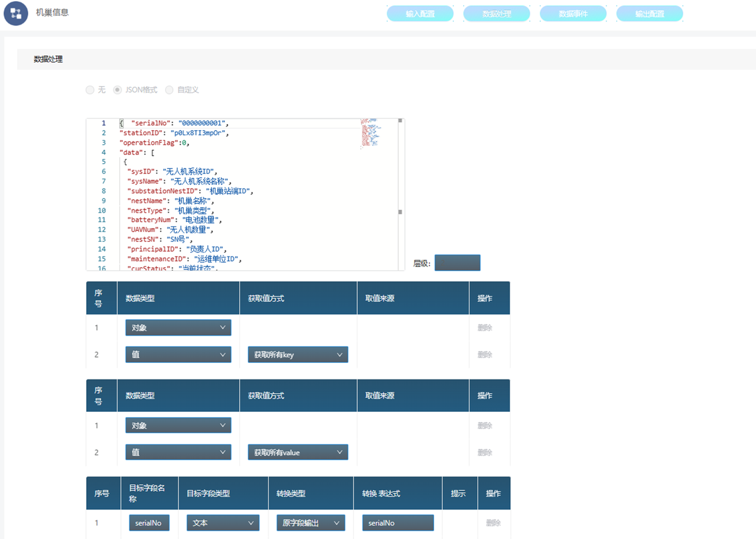Viewport: 756px width, 539px height.
Task: Click the 数据处理 section heading
Action: click(x=48, y=59)
